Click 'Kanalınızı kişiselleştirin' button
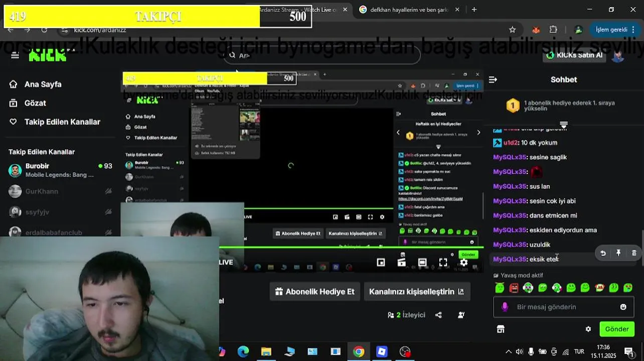Screen dimensions: 644x361 click(x=417, y=292)
